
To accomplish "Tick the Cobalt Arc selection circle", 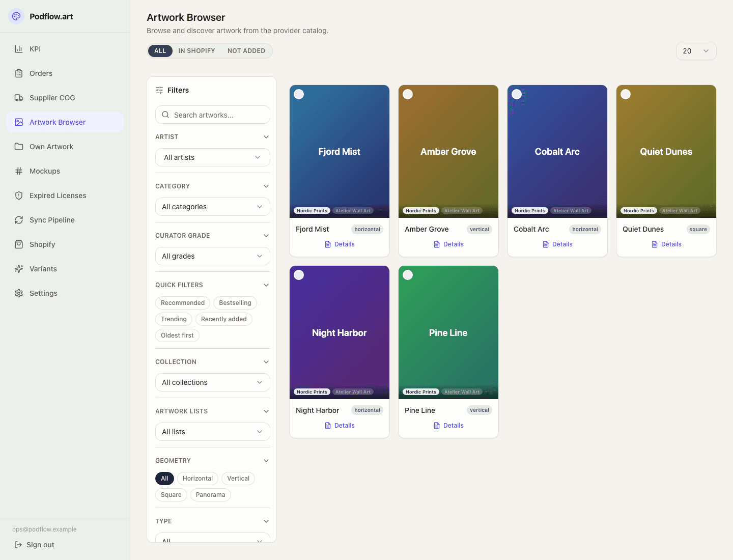I will pyautogui.click(x=517, y=94).
